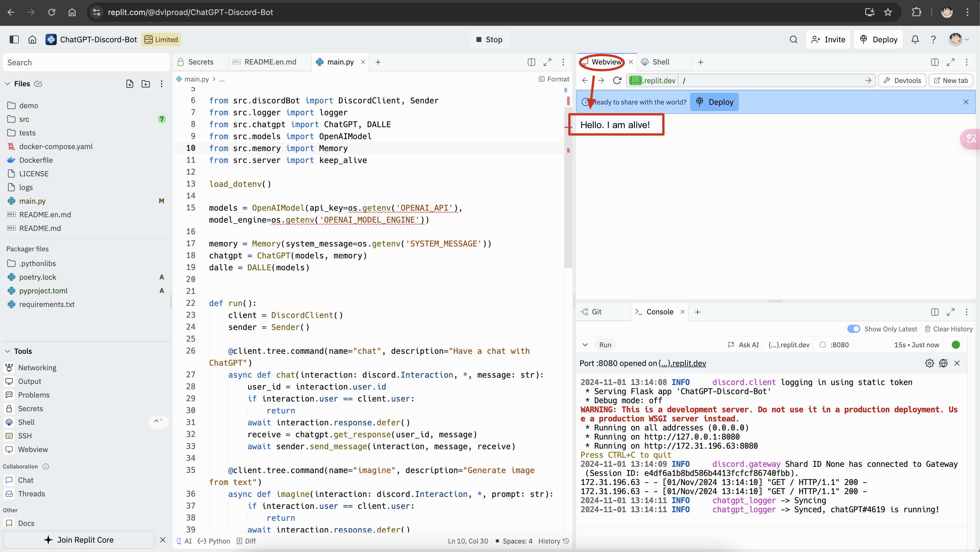Click Join Replit Core button
Screen dimensions: 980x552
79,540
